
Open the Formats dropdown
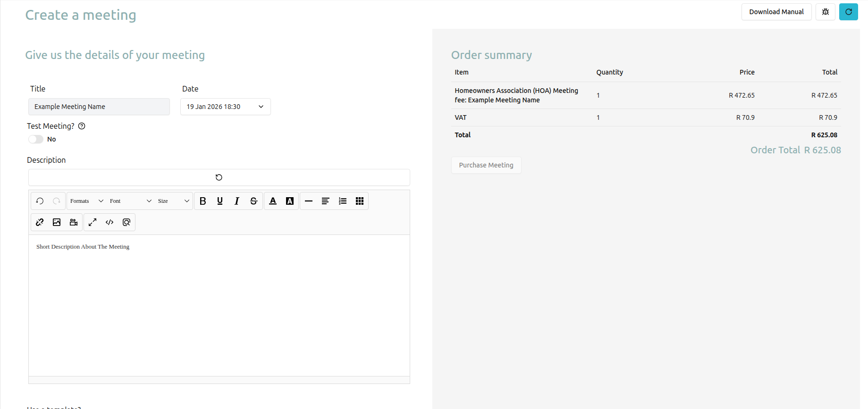click(86, 201)
